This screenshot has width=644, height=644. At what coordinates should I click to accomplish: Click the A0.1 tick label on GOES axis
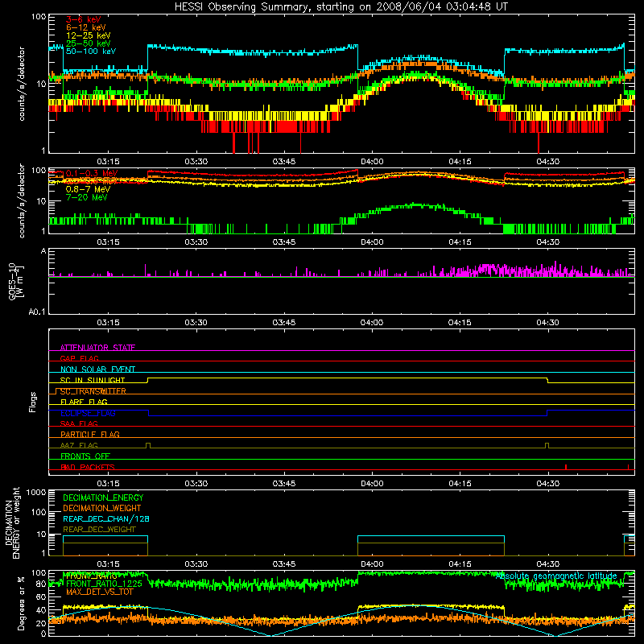point(37,312)
